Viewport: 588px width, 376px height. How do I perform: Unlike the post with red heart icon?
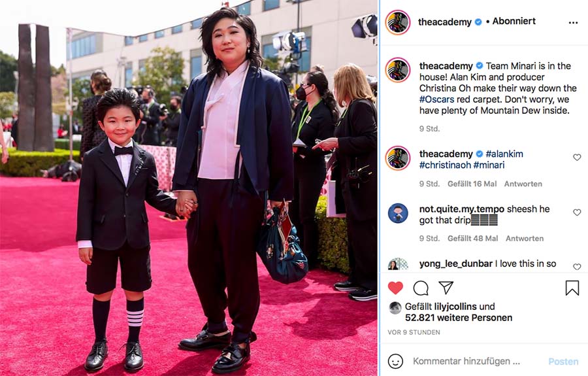click(395, 288)
